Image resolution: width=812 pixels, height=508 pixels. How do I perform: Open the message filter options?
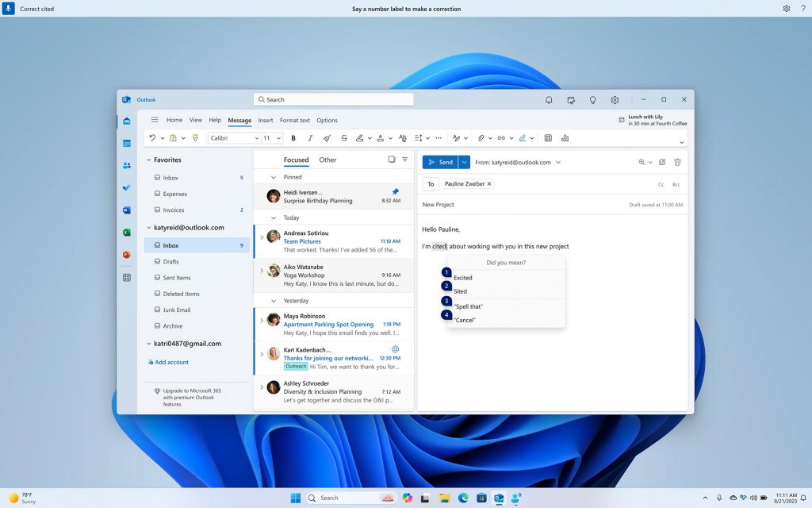404,160
